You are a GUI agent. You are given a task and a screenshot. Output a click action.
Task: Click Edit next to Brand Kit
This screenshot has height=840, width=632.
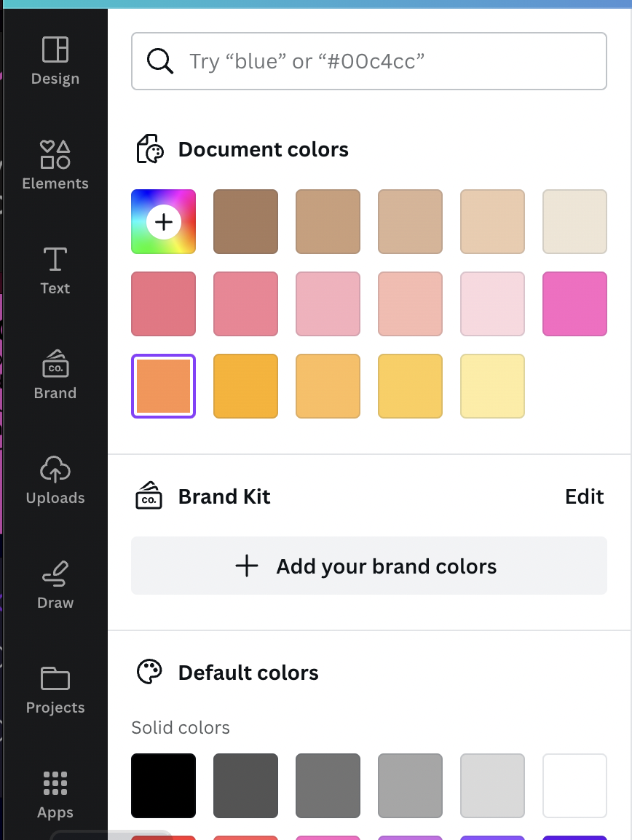(584, 496)
